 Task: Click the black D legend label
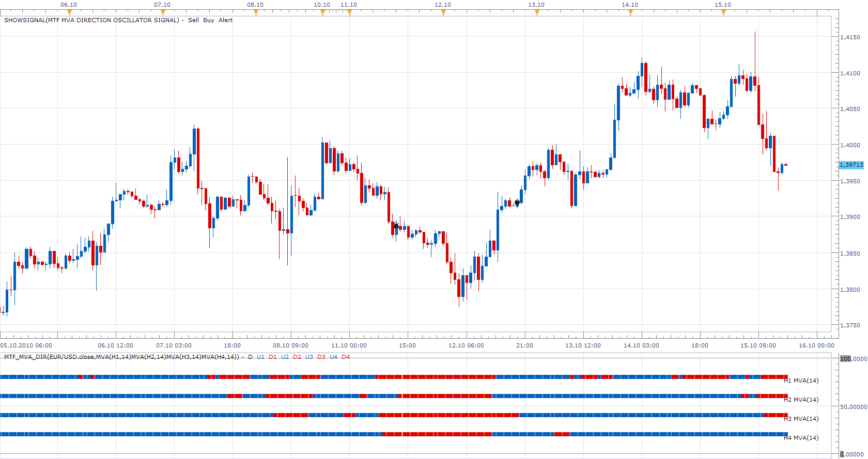click(251, 357)
